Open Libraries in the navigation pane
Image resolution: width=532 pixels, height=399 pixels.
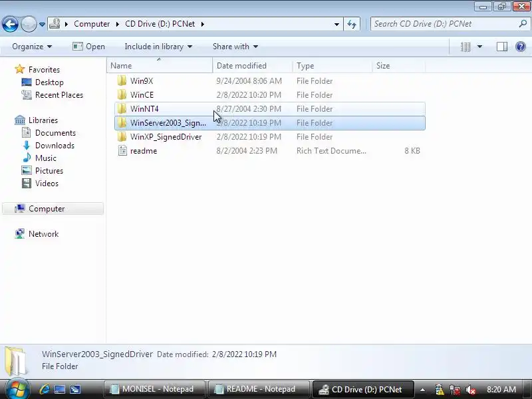point(43,120)
